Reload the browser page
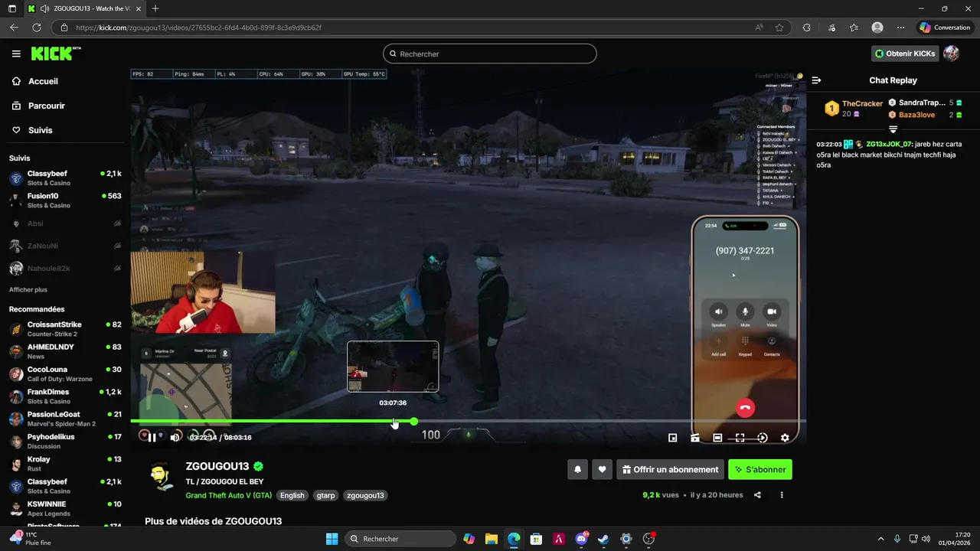 point(36,28)
